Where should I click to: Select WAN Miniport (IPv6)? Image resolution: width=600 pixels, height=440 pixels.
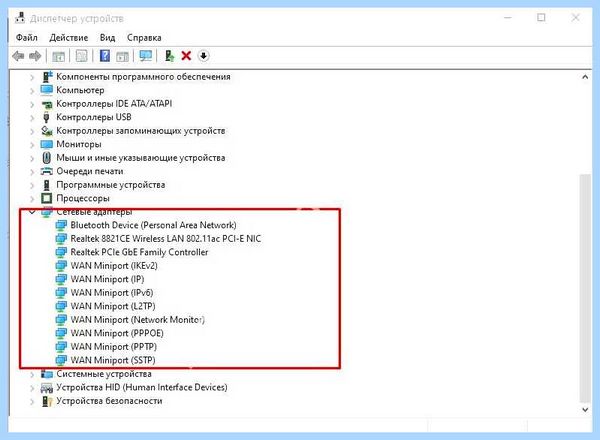click(x=112, y=293)
